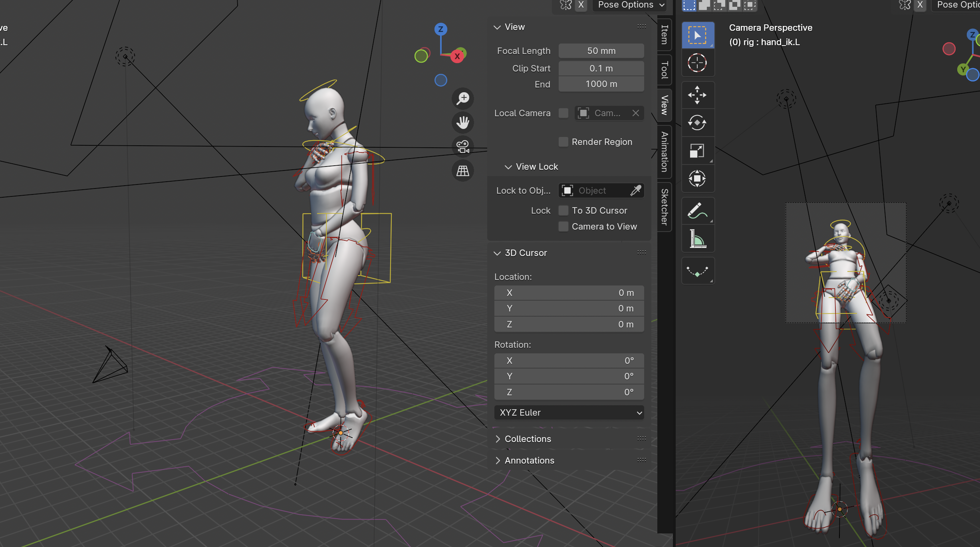This screenshot has width=980, height=547.
Task: Click the 3D Cursor Location Z field
Action: click(x=569, y=324)
